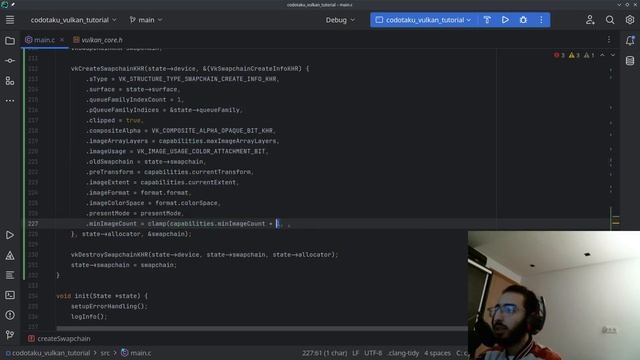Click the yellow warning count indicator
Viewport: 640px width, 360px height.
coord(574,55)
